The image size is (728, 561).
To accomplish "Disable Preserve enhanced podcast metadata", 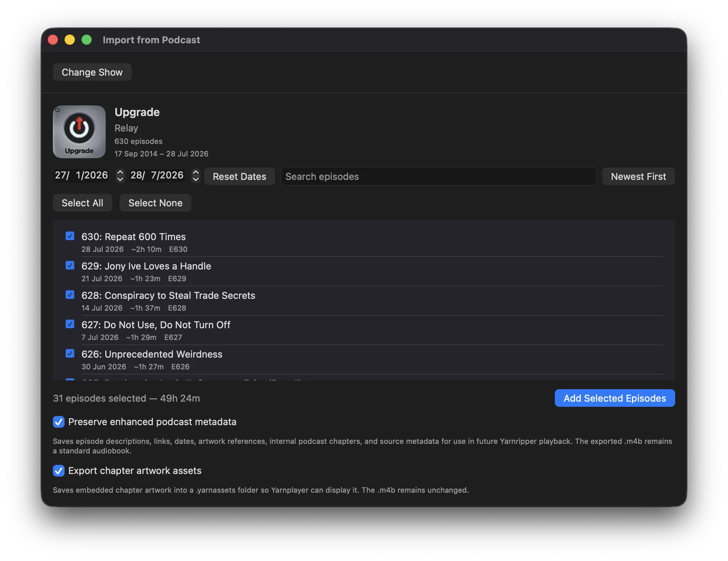I will [59, 422].
